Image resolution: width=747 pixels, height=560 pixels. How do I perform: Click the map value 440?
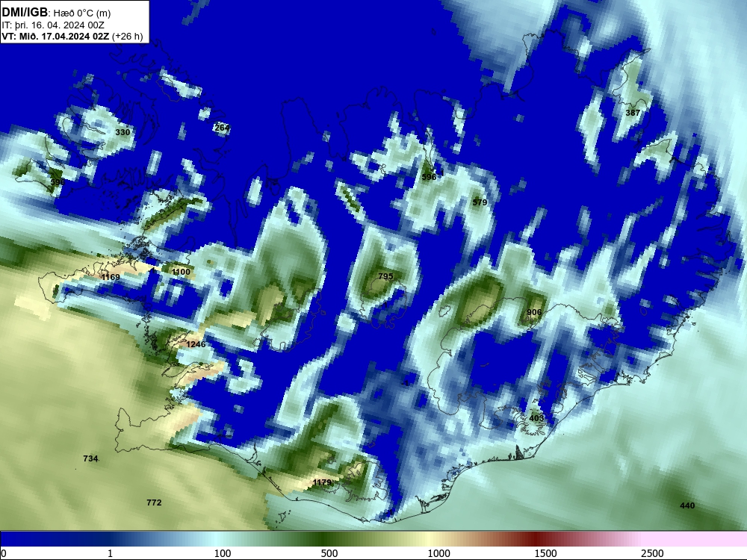687,505
